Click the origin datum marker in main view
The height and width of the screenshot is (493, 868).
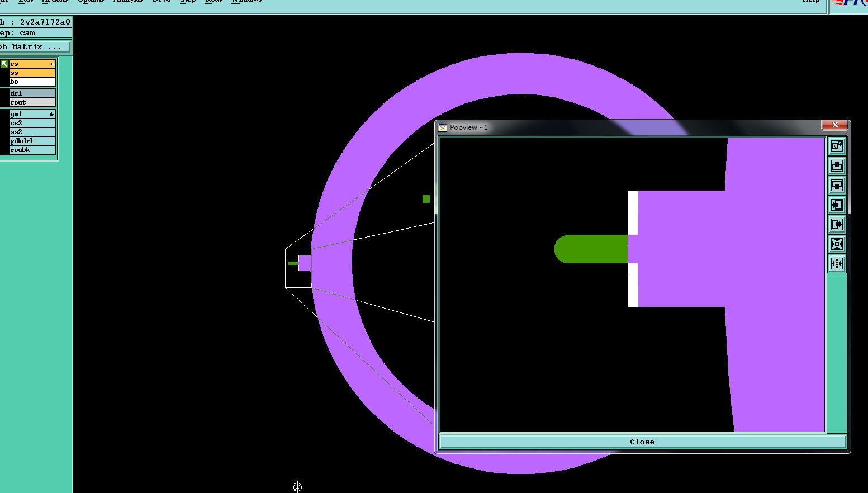[x=297, y=487]
